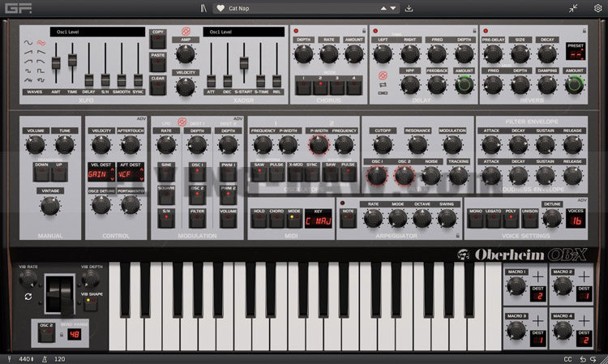Click the redo arrow in the bottom bar
Screen dimensions: 608x364
point(593,359)
